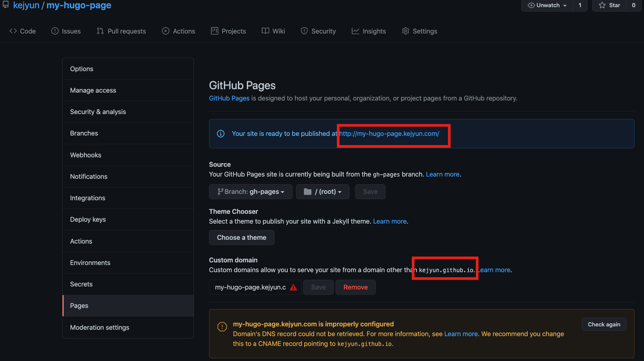Image resolution: width=644 pixels, height=361 pixels.
Task: Click the Security shield icon
Action: tap(304, 31)
